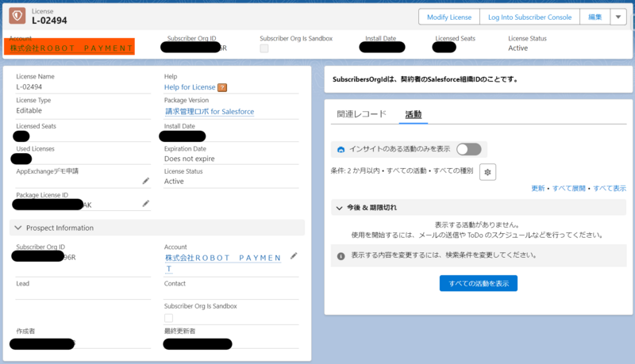Open 請求管理ロボ for Salesforce package link
Viewport: 635px width, 364px height.
pyautogui.click(x=210, y=112)
